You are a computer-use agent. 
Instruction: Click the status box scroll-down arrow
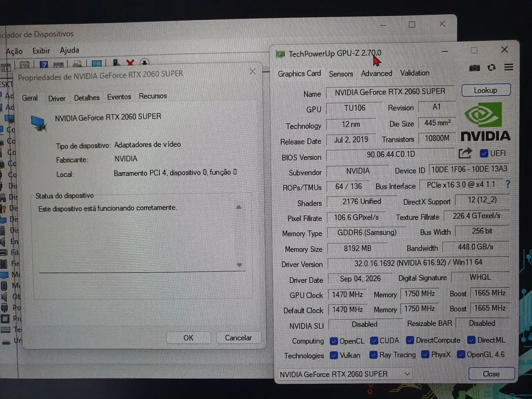[239, 265]
